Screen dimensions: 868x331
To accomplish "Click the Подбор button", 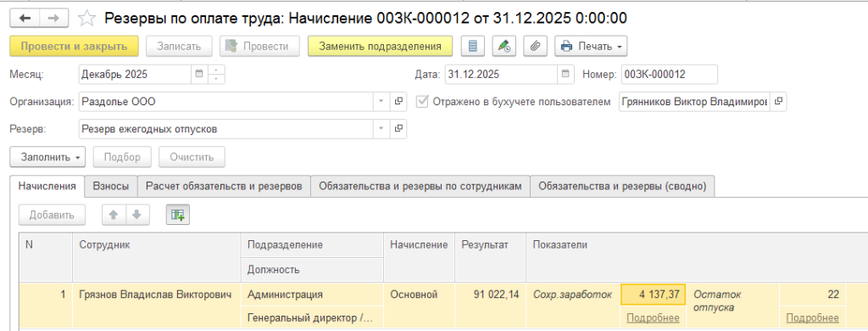I will click(122, 157).
